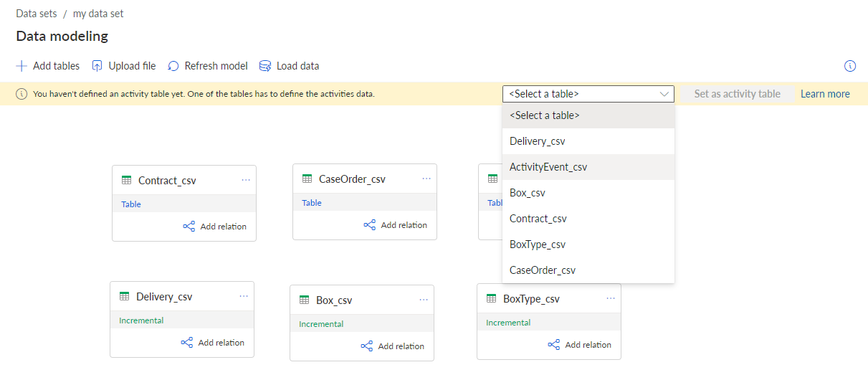Click Add relation text on BoxType_csv
The width and height of the screenshot is (868, 380).
[x=588, y=345]
